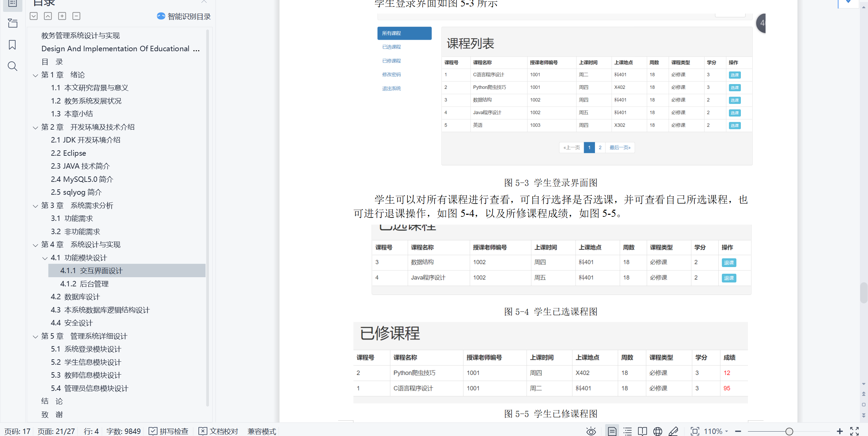Image resolution: width=868 pixels, height=436 pixels.
Task: Click the zoom slider handle
Action: click(789, 431)
